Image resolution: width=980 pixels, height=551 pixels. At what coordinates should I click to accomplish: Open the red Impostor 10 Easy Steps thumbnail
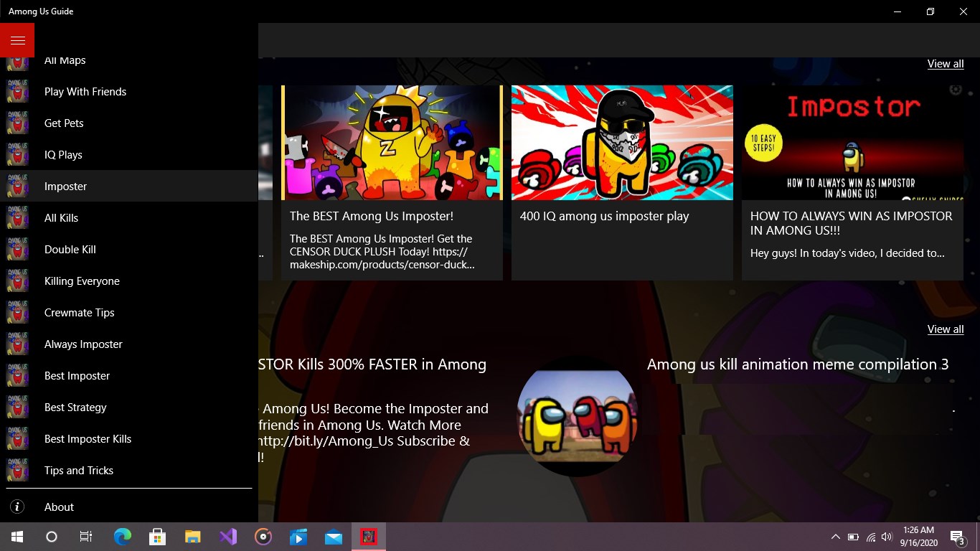tap(852, 143)
